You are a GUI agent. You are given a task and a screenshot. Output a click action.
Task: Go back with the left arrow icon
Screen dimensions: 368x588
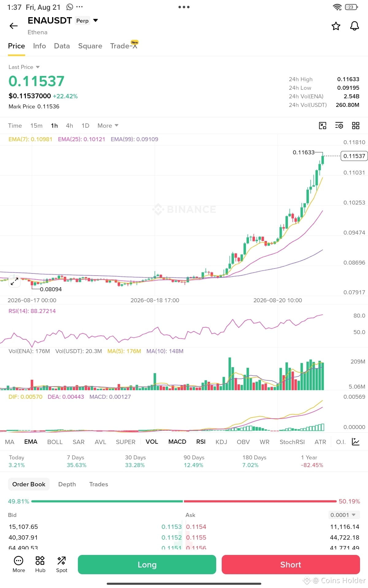pyautogui.click(x=13, y=26)
